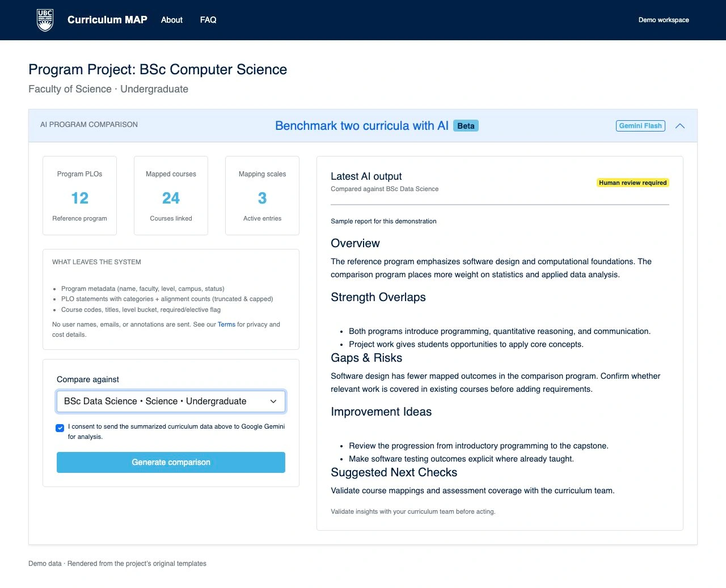This screenshot has width=726, height=588.
Task: Select the Mapping scales stat card
Action: coord(262,196)
